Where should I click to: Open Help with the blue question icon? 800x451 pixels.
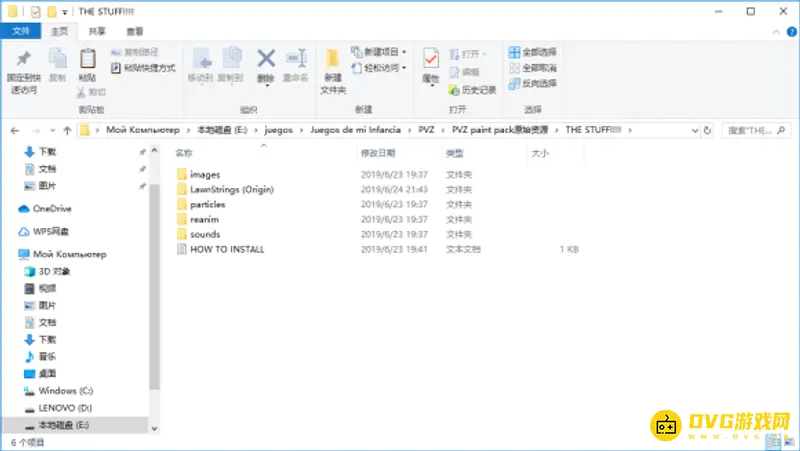(791, 32)
